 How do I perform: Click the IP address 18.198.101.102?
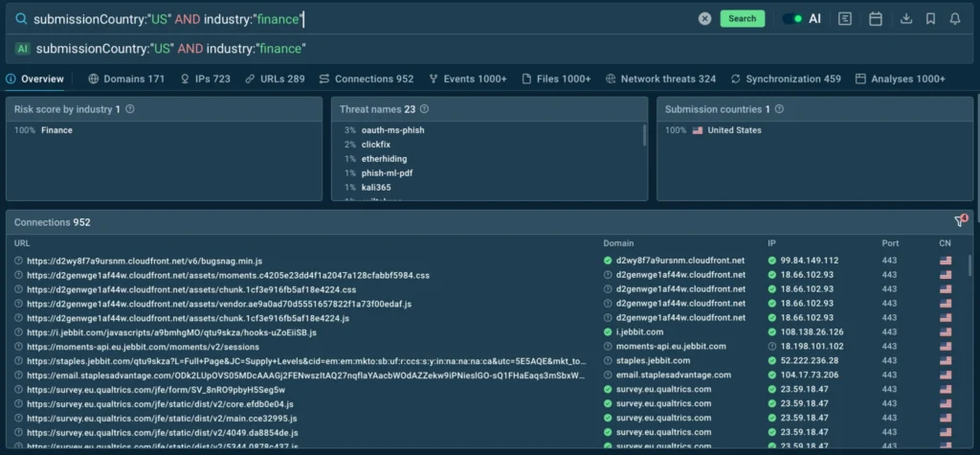pyautogui.click(x=812, y=347)
